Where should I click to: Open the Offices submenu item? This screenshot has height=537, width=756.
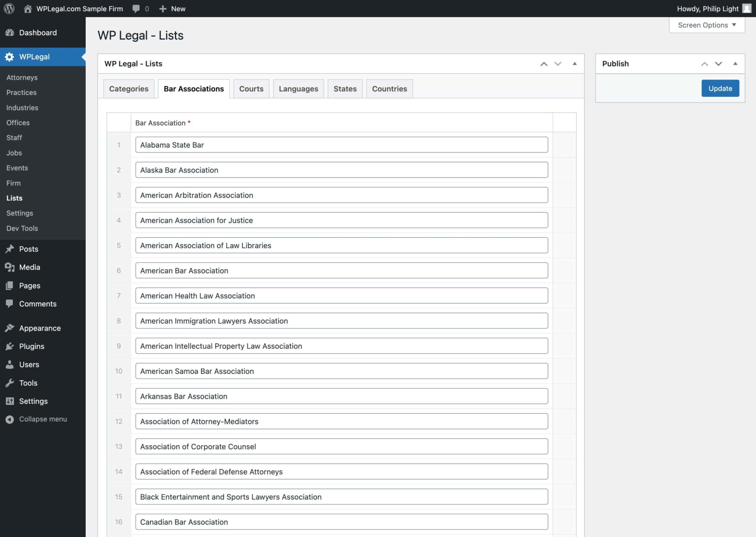pos(18,123)
